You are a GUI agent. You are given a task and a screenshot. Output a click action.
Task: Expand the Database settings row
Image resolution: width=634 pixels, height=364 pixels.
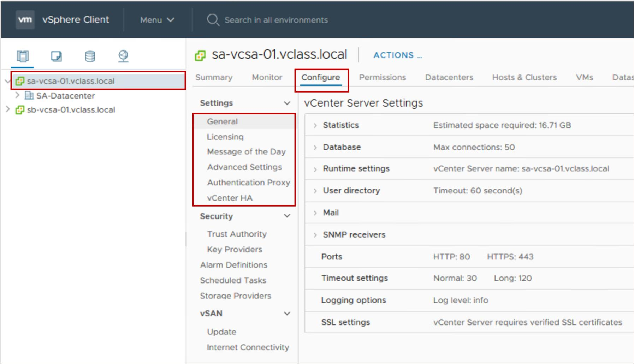pyautogui.click(x=315, y=148)
